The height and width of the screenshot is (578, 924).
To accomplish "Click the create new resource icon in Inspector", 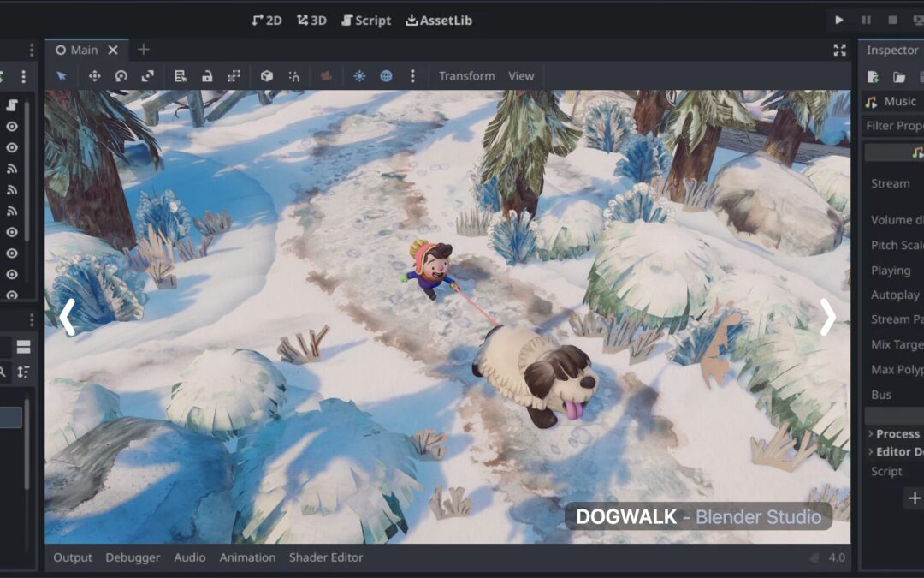I will (873, 77).
